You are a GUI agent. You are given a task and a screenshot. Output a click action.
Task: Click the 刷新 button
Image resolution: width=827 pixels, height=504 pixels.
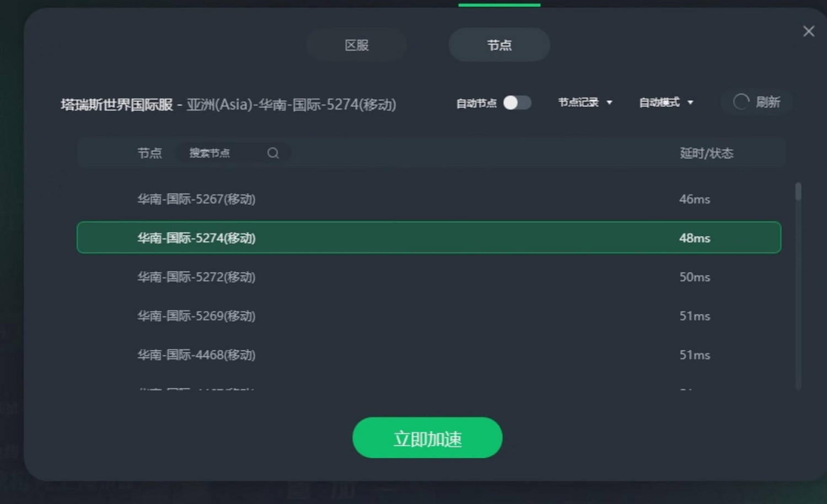click(x=756, y=102)
